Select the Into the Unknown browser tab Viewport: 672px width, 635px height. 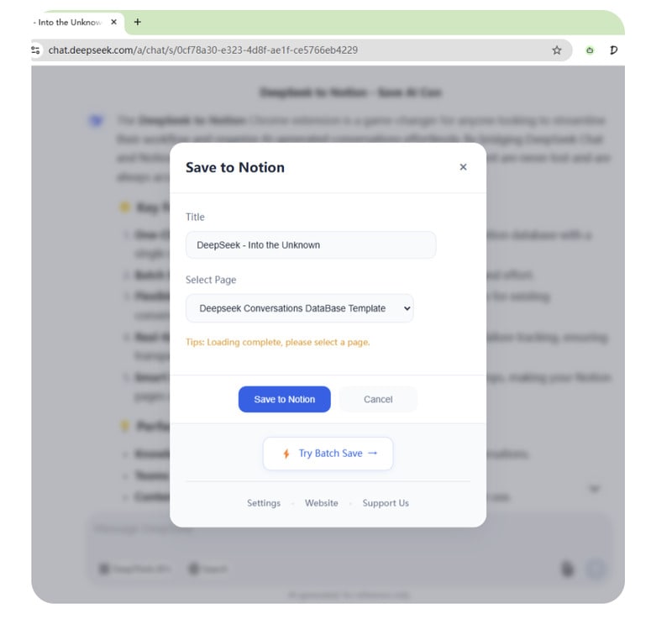69,22
